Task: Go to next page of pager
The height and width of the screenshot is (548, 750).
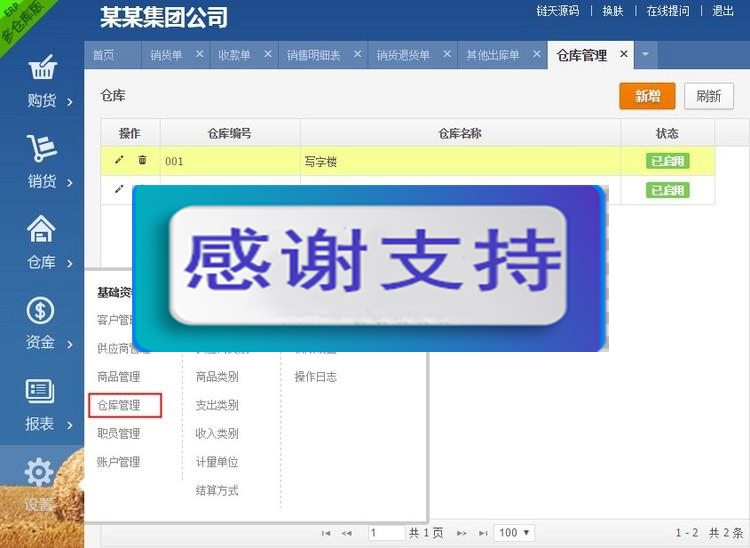Action: [x=462, y=533]
